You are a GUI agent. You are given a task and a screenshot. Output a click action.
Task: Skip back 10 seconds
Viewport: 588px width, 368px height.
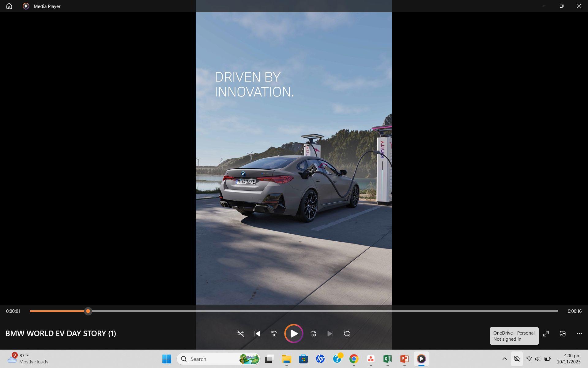(274, 334)
